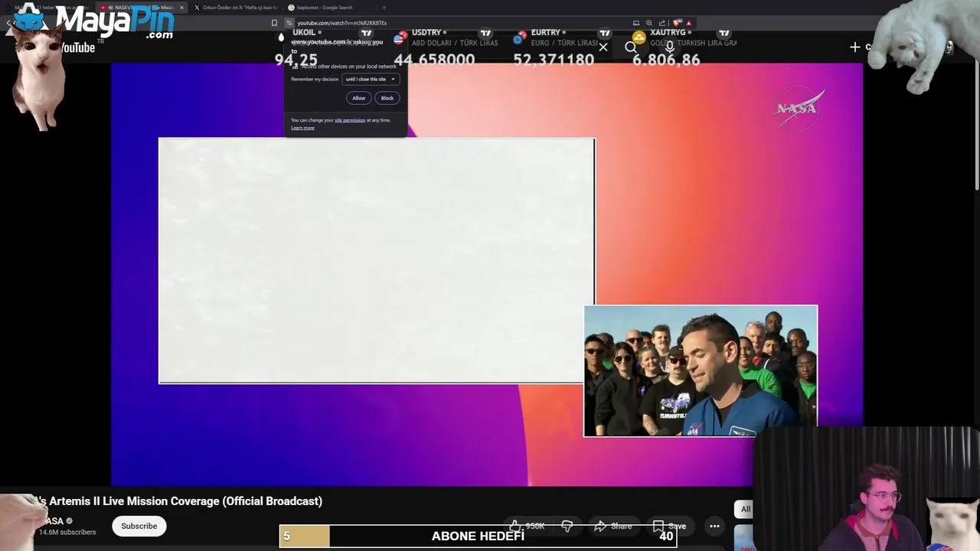Click the TradingView logo on EURTRY ticker
The image size is (980, 551).
click(605, 34)
